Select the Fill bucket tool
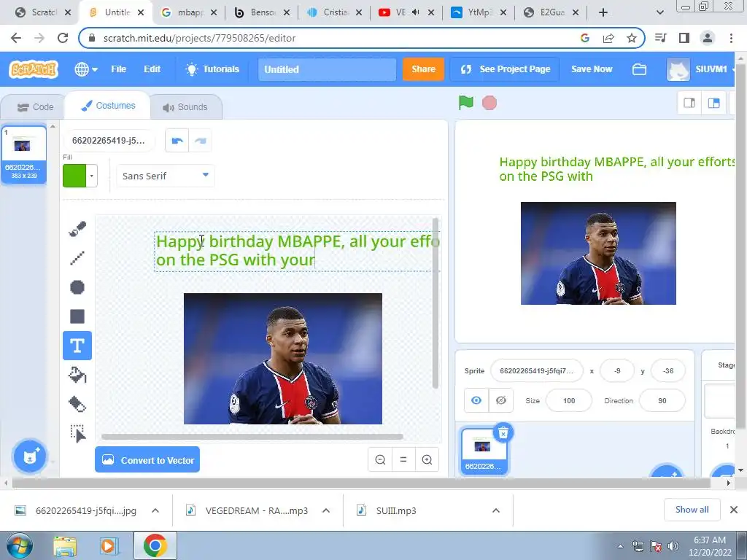747x560 pixels. point(77,376)
